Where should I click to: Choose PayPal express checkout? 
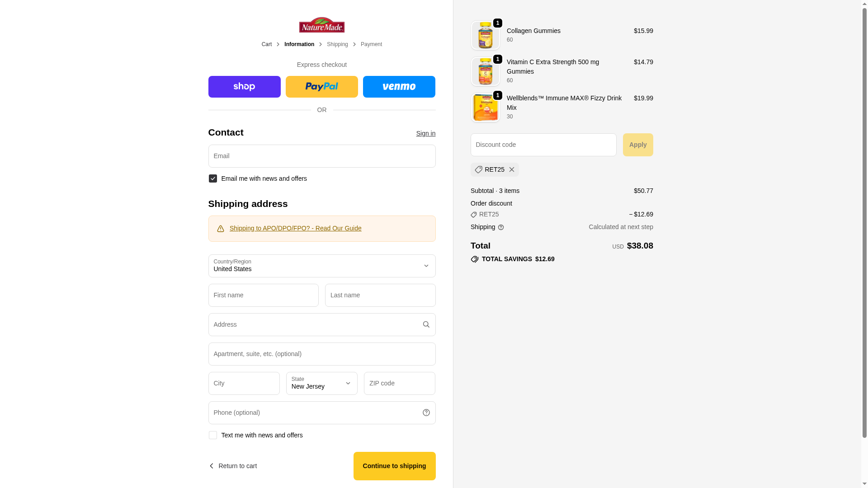(x=321, y=87)
